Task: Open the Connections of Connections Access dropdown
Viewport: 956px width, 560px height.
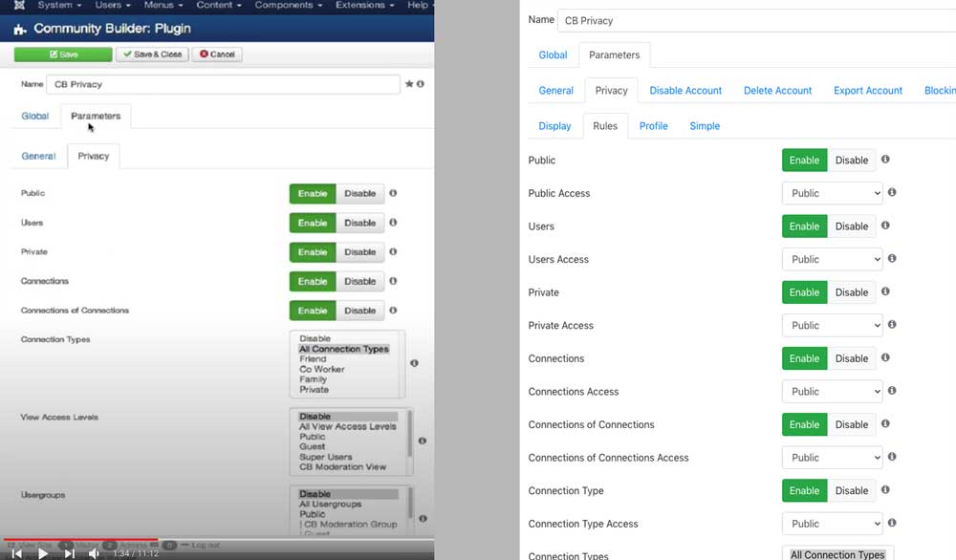Action: pyautogui.click(x=833, y=458)
